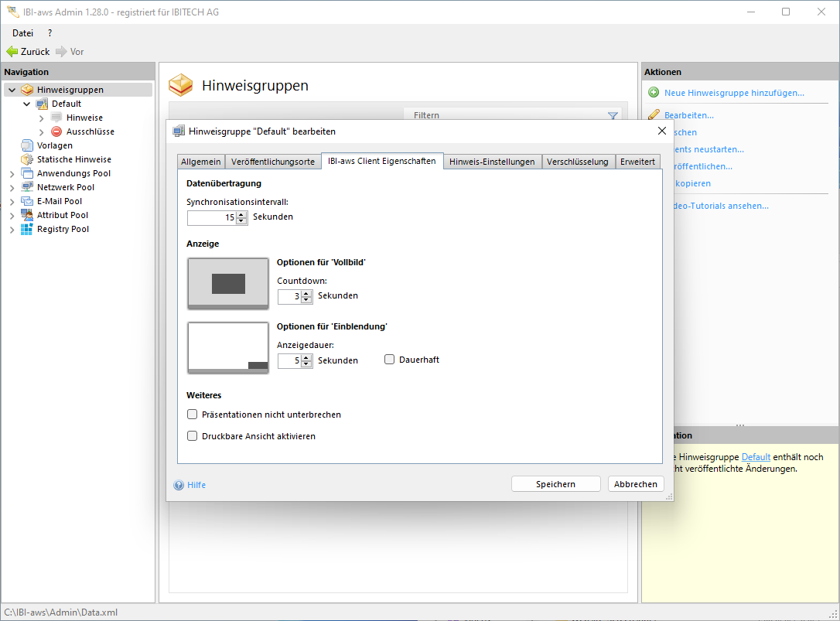Click the Abbrechen button

pos(635,484)
